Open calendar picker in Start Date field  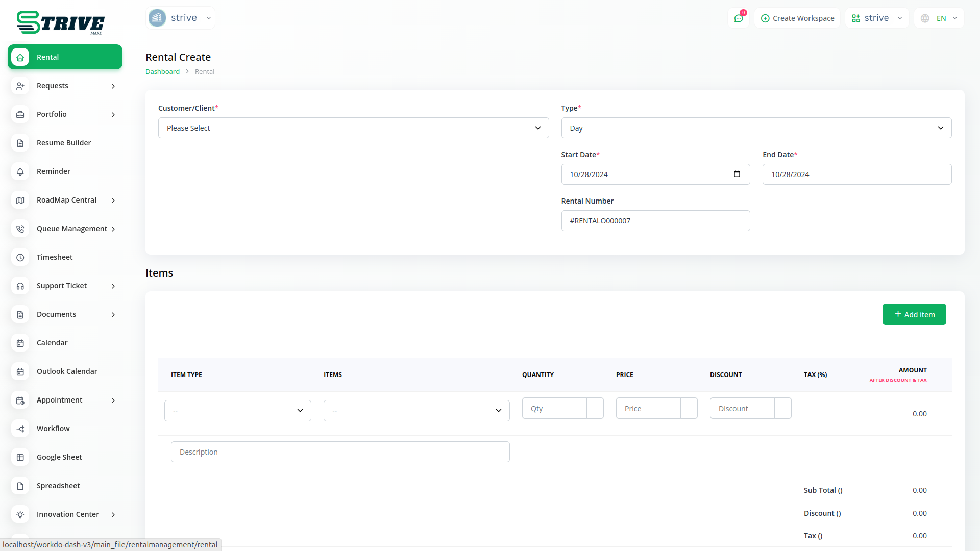point(737,174)
